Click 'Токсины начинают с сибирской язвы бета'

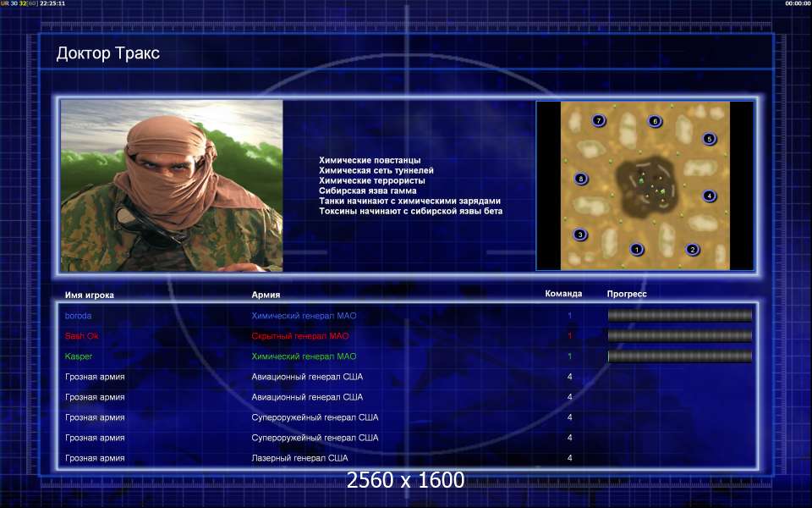(x=411, y=211)
